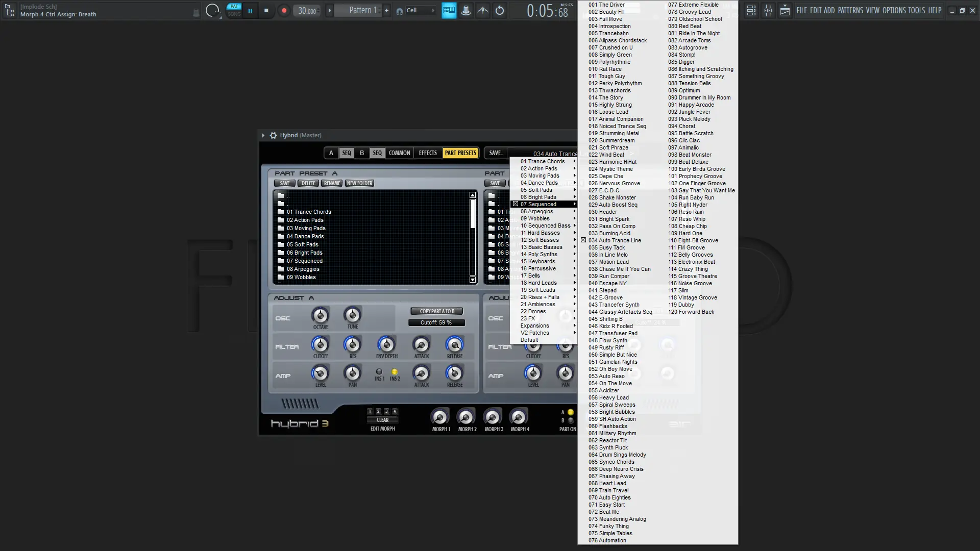Switch to the EFFECTS tab
Viewport: 980px width, 551px height.
[427, 153]
